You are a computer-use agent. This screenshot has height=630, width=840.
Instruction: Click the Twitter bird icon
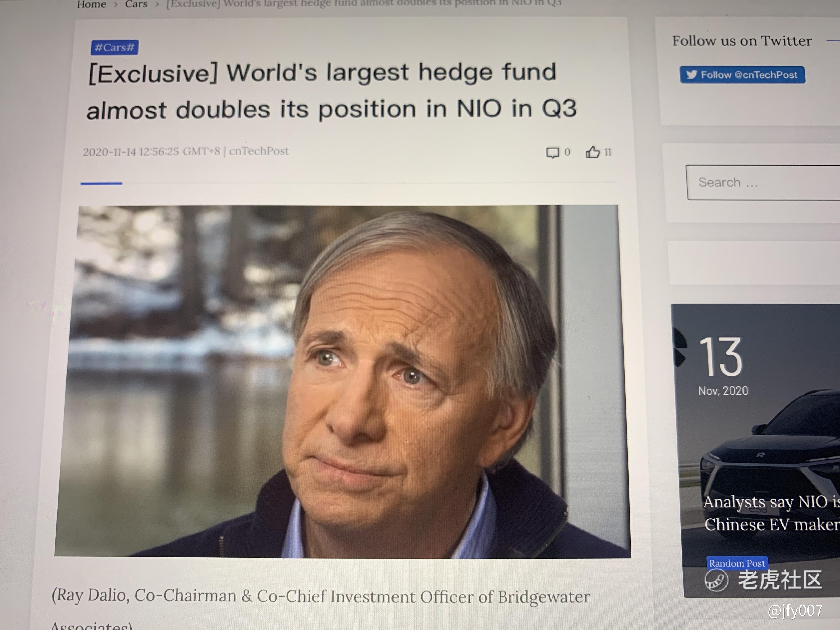691,74
